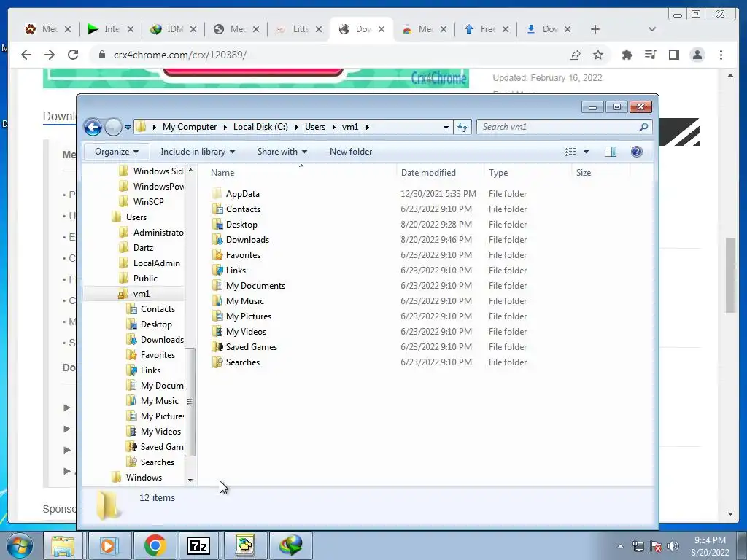Expand the arrow after vm1 breadcrumb

(x=368, y=127)
